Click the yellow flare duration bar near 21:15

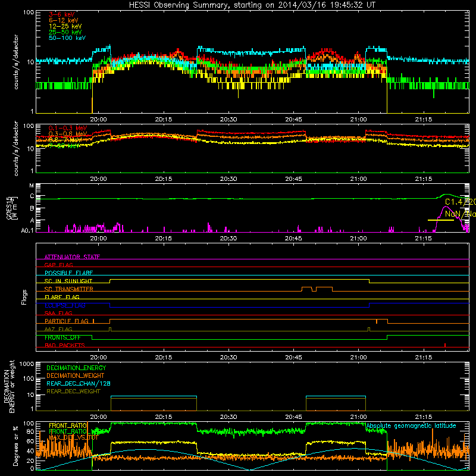click(x=441, y=220)
